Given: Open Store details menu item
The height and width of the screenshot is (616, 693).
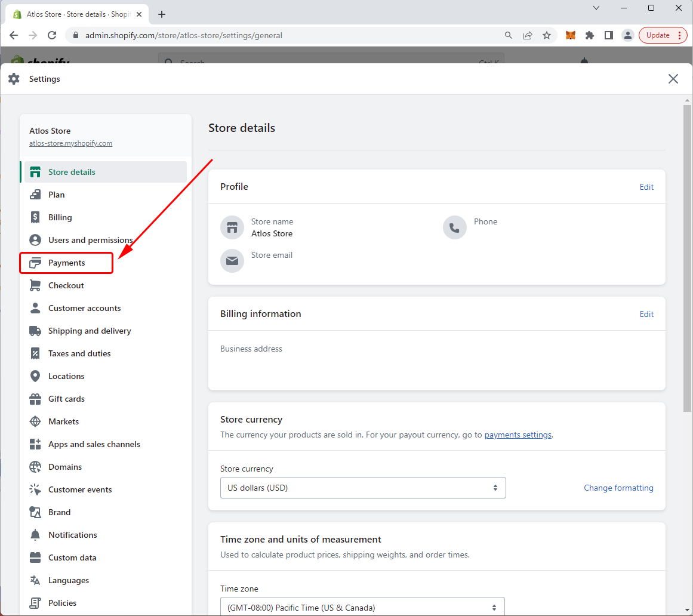Looking at the screenshot, I should tap(106, 172).
